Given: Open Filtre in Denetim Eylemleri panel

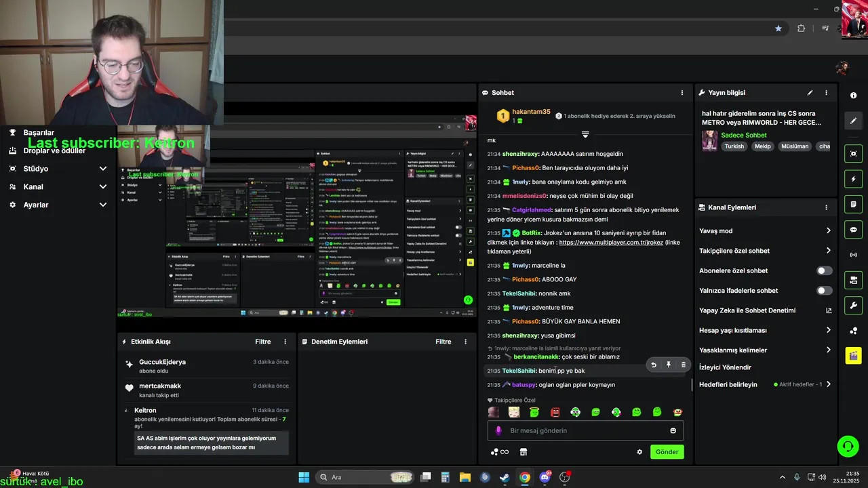Looking at the screenshot, I should pos(443,342).
